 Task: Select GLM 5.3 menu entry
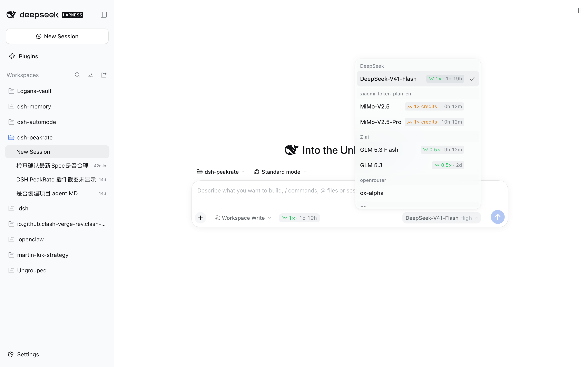click(418, 165)
